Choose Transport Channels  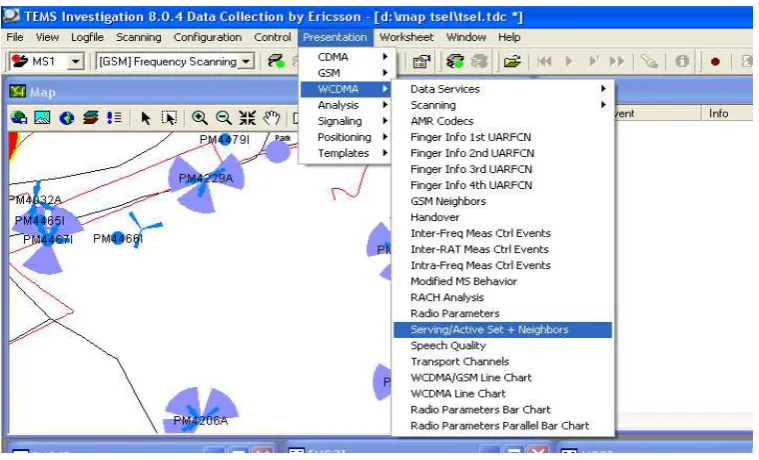[x=502, y=361]
